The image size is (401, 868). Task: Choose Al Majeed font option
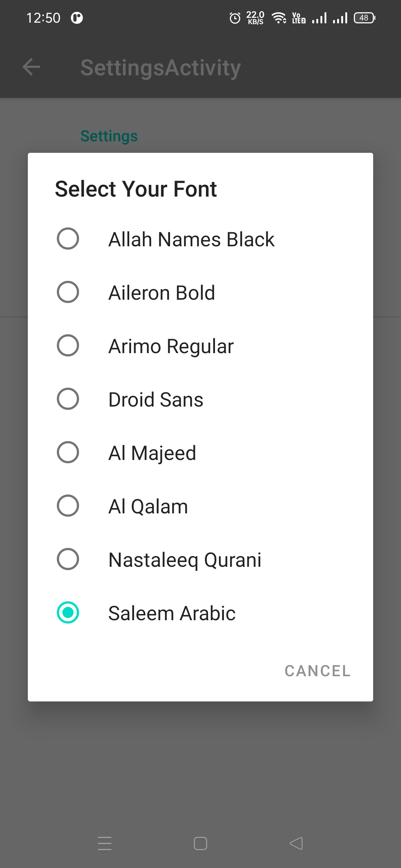200,453
